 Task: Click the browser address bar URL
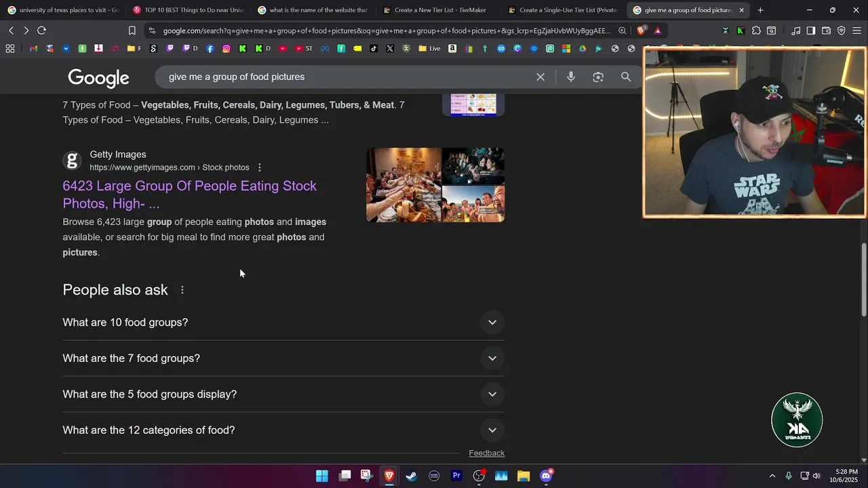click(x=387, y=30)
